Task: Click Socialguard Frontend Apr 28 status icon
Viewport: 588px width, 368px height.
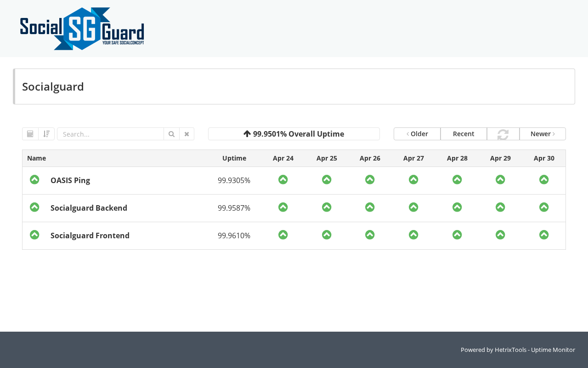Action: tap(457, 235)
